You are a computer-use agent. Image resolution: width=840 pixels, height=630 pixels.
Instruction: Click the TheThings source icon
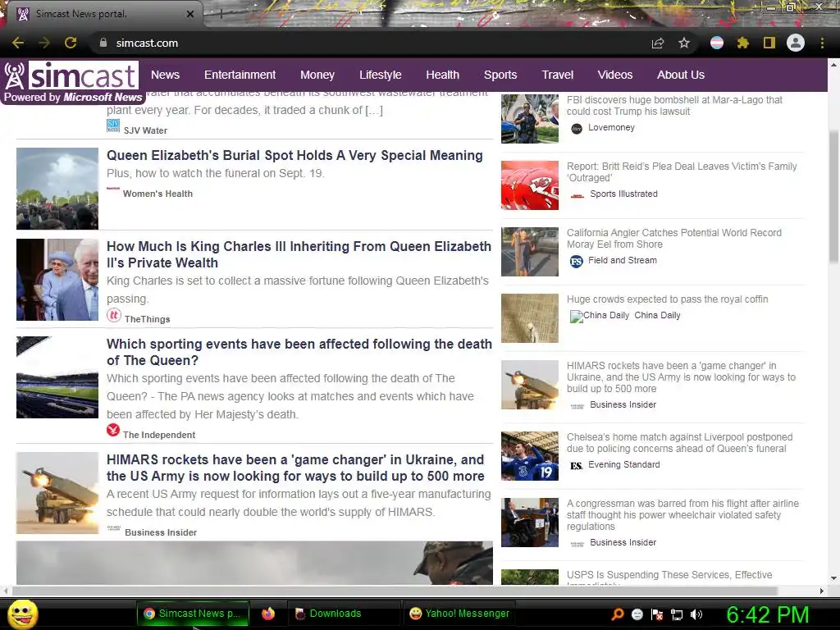tap(113, 315)
